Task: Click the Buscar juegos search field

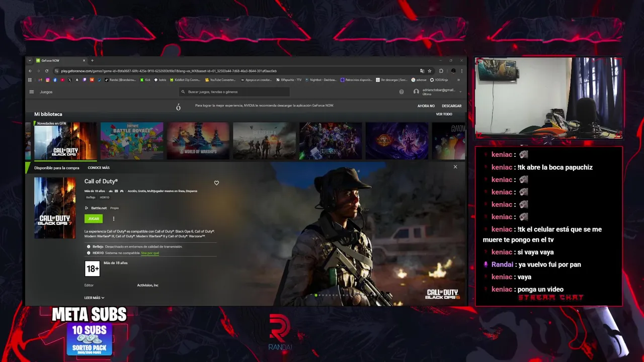Action: pos(234,92)
